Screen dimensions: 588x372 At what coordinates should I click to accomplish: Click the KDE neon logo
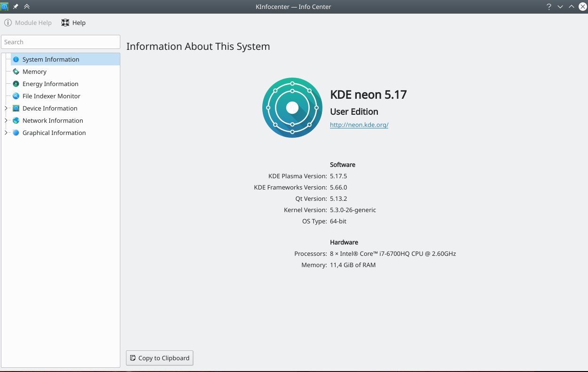click(x=292, y=108)
